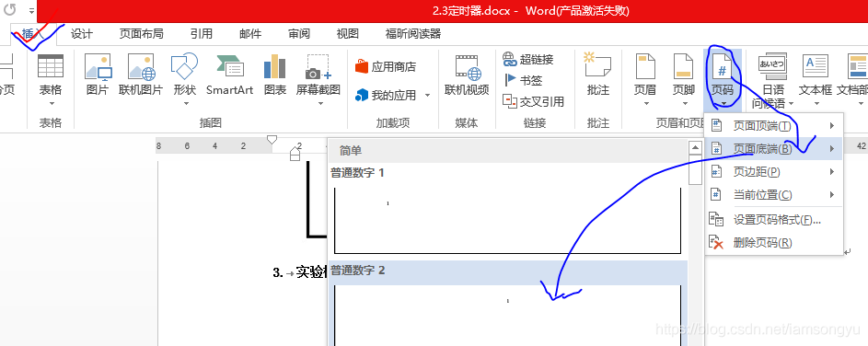This screenshot has width=868, height=346.
Task: Switch to the Page Layout (页面布局) tab
Action: 141,34
